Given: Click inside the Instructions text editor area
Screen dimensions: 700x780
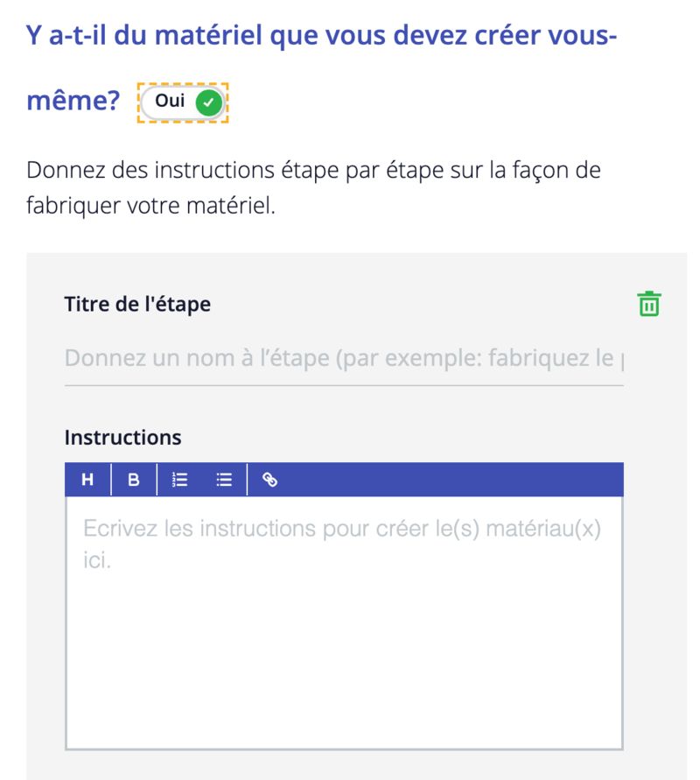Looking at the screenshot, I should pyautogui.click(x=343, y=648).
